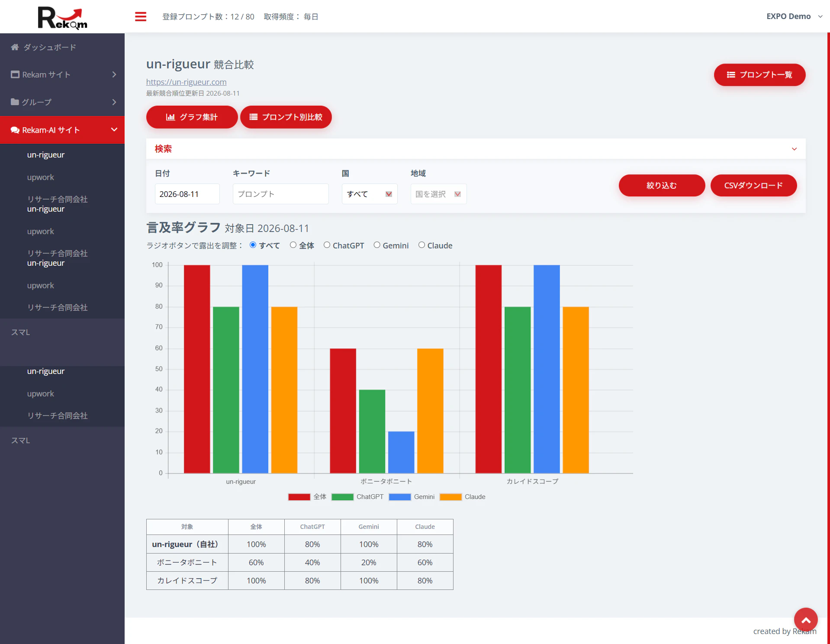Click the created by Rekam footer text
Screen dimensions: 830x644
(x=785, y=631)
